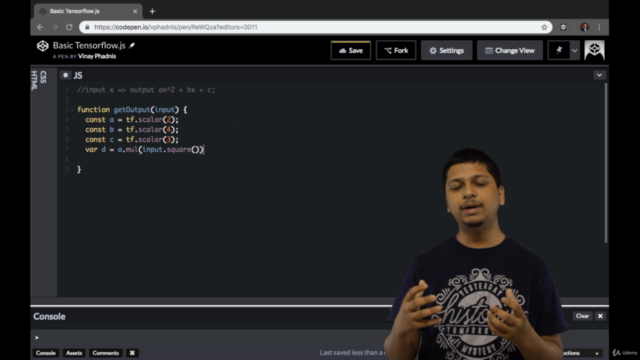The image size is (640, 360).
Task: Click the editor vertical scrollbar
Action: point(606,163)
